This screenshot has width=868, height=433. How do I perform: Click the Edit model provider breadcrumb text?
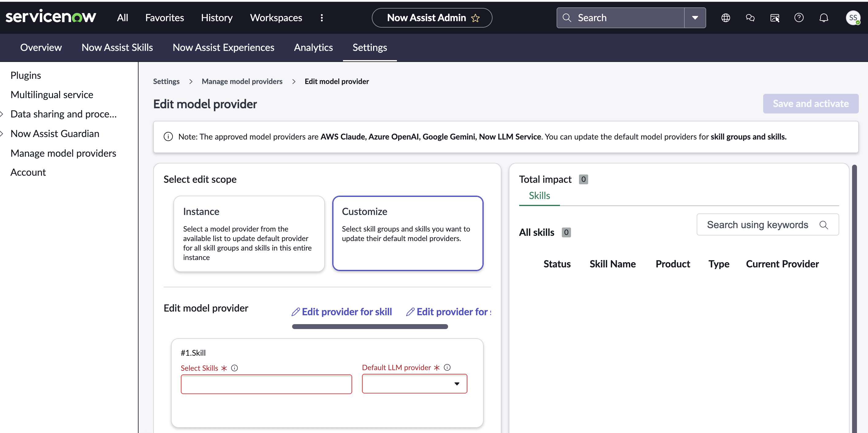pyautogui.click(x=337, y=81)
